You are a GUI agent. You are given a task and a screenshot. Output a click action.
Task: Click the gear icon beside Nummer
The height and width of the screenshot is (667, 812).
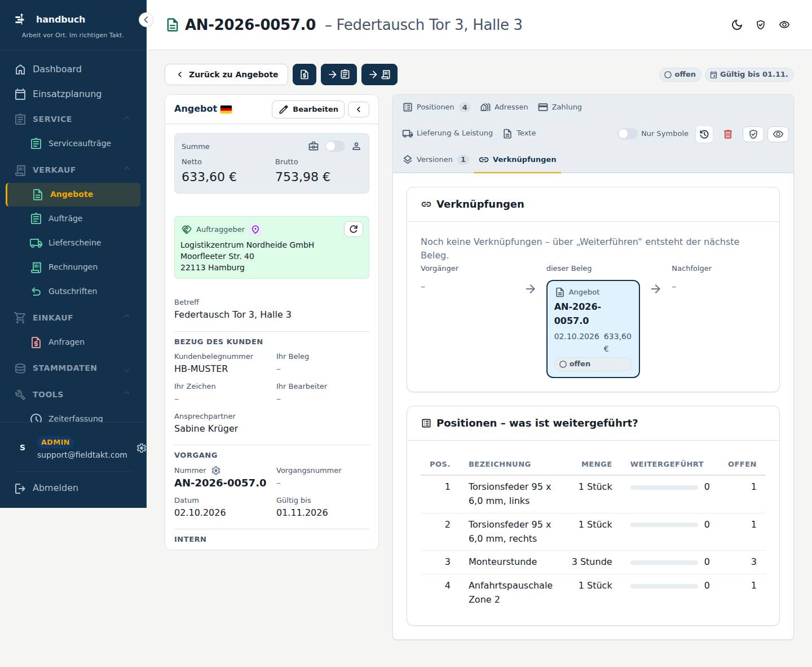pos(215,471)
